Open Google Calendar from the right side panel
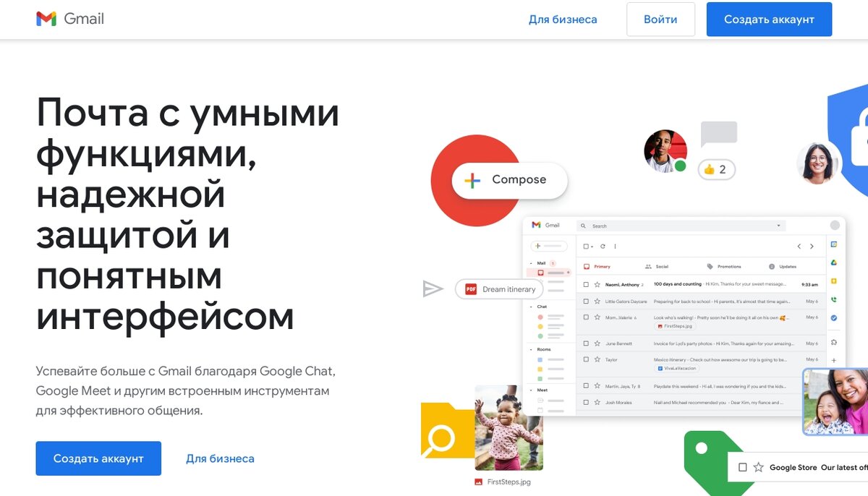The width and height of the screenshot is (868, 496). click(835, 245)
